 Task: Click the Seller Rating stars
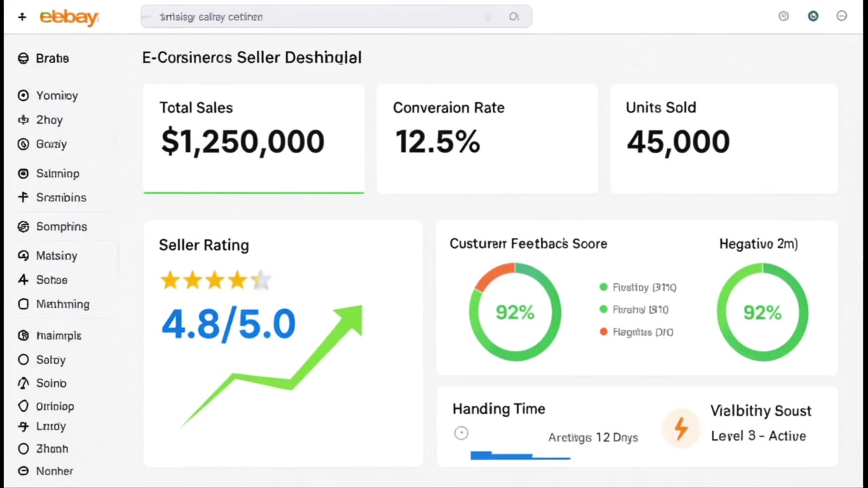coord(215,280)
